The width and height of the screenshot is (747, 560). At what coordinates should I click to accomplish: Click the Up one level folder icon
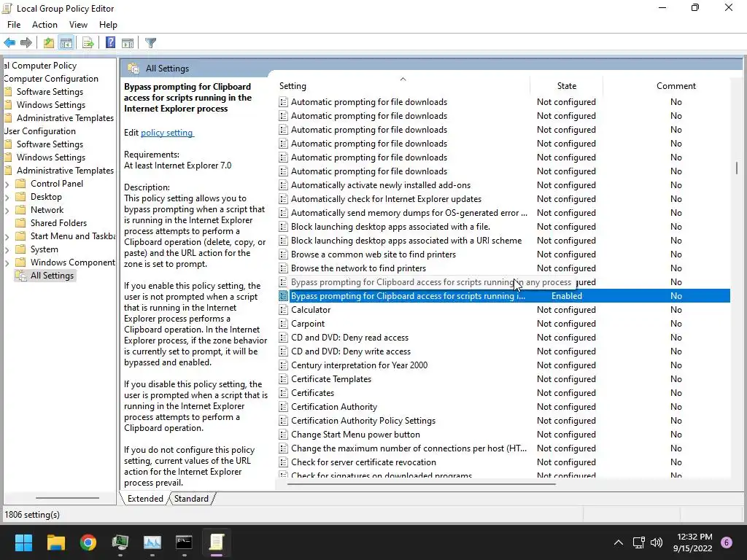(x=49, y=43)
